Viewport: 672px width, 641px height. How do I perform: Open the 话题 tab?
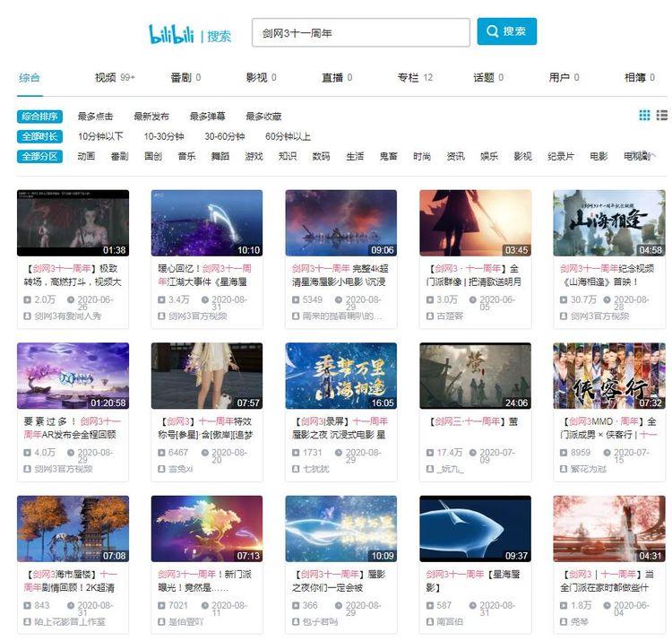point(488,78)
